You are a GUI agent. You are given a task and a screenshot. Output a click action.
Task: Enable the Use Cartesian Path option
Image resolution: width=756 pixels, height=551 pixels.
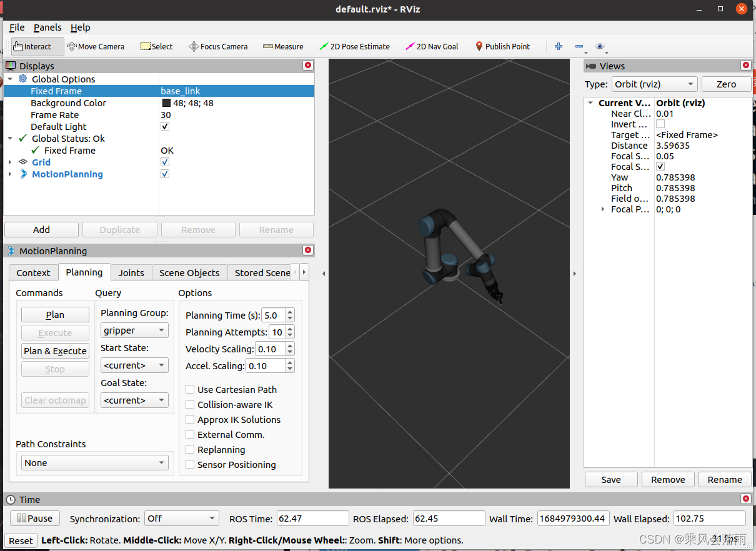pos(190,389)
